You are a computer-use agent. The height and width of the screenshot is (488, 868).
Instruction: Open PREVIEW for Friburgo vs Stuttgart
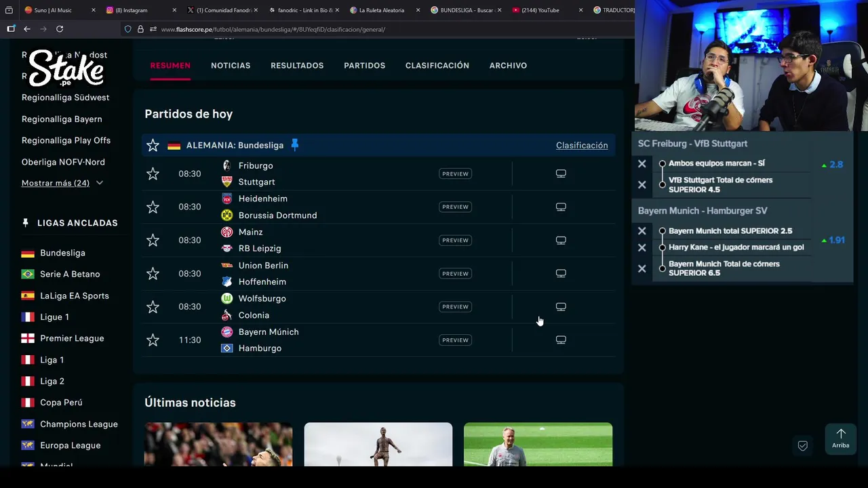click(x=455, y=174)
